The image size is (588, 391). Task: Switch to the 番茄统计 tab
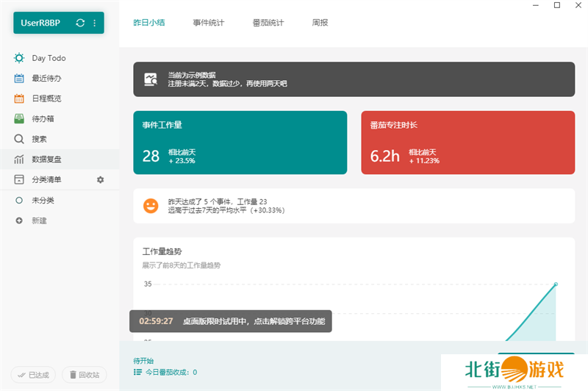point(268,23)
